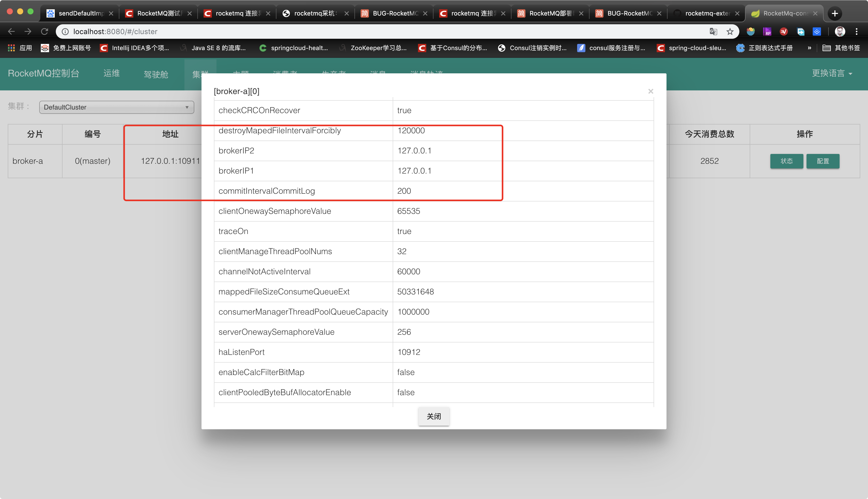The width and height of the screenshot is (868, 499).
Task: Click the 配置 button for broker-a
Action: tap(823, 161)
